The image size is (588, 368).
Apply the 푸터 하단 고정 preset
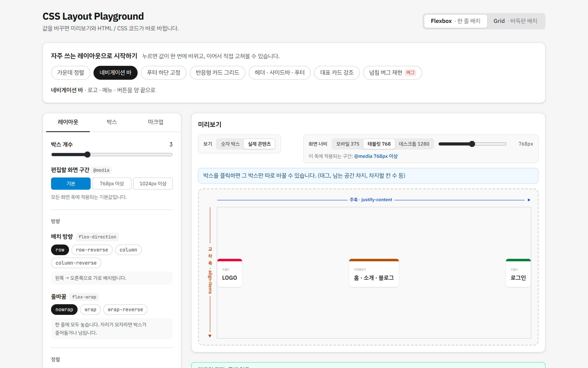(x=164, y=73)
